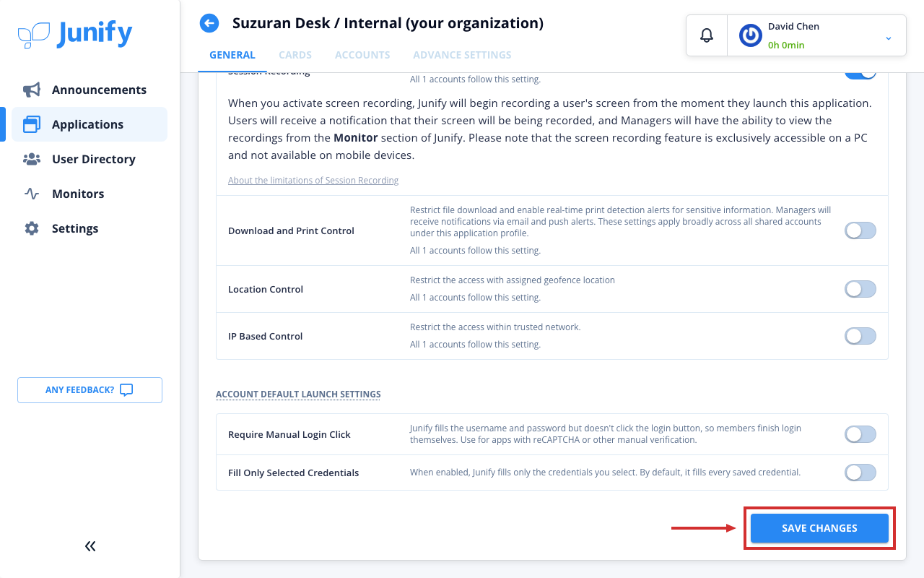Click the Suzuran Desk / Internal title
924x578 pixels.
pyautogui.click(x=388, y=23)
